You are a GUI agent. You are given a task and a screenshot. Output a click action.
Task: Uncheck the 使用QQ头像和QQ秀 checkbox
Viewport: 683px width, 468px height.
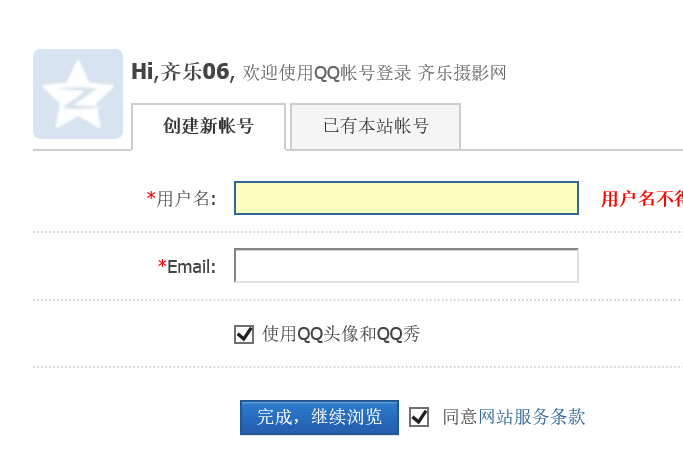pyautogui.click(x=244, y=334)
